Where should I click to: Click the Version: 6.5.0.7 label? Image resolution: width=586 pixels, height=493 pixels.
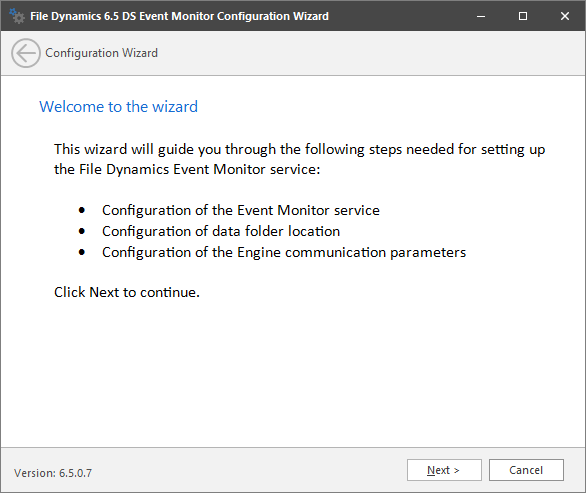53,473
